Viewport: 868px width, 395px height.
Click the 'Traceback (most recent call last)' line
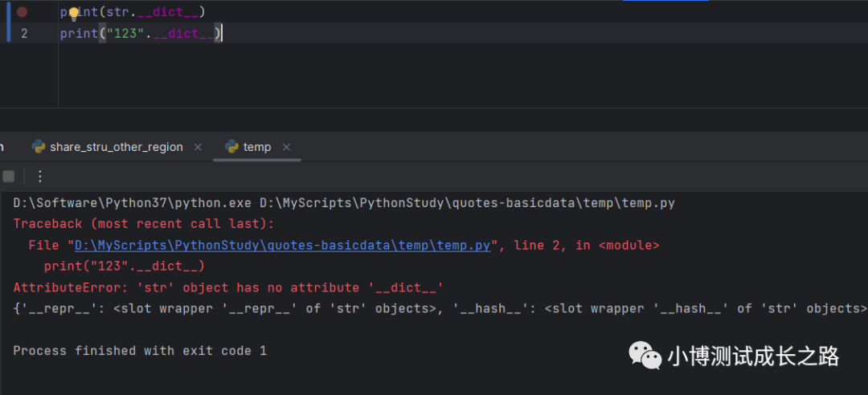coord(144,224)
